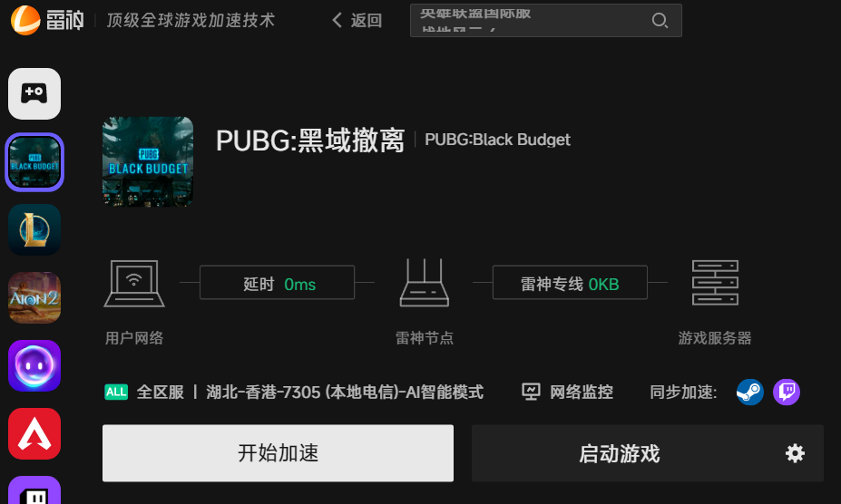The width and height of the screenshot is (841, 504).
Task: Select node 湖北-香港-7305 AI智能模式
Action: (345, 392)
